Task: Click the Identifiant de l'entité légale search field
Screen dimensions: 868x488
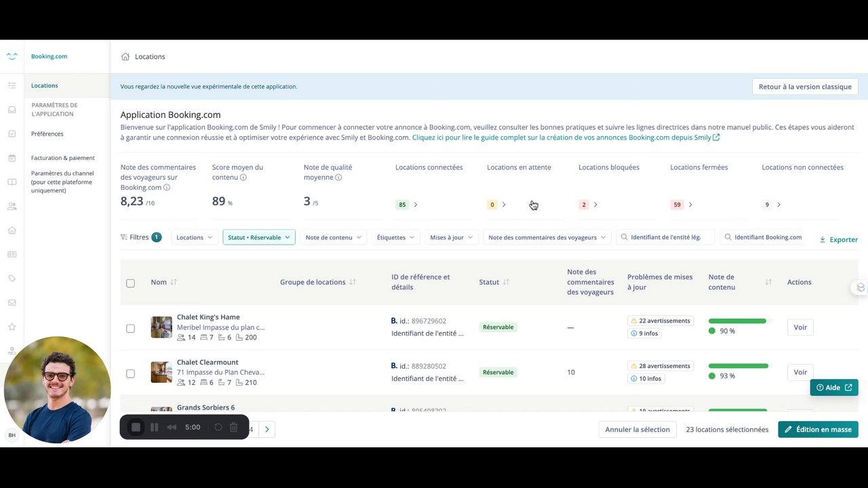Action: 666,237
